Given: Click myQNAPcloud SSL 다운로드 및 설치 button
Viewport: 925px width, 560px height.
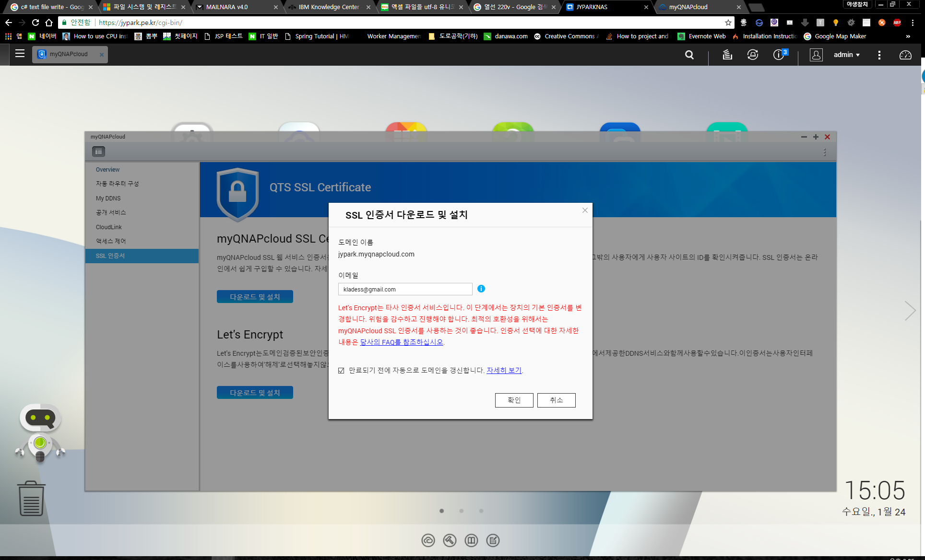Looking at the screenshot, I should 255,297.
